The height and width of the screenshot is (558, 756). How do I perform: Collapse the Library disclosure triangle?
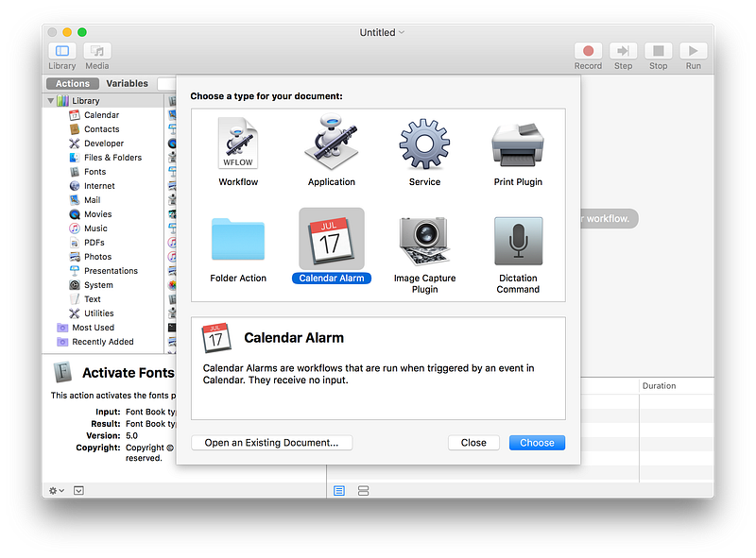(x=51, y=101)
